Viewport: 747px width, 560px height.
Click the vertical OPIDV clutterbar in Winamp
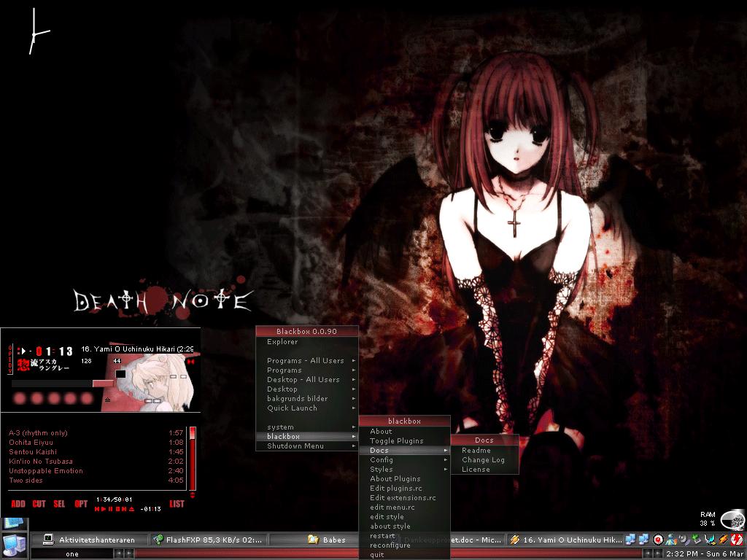point(10,359)
